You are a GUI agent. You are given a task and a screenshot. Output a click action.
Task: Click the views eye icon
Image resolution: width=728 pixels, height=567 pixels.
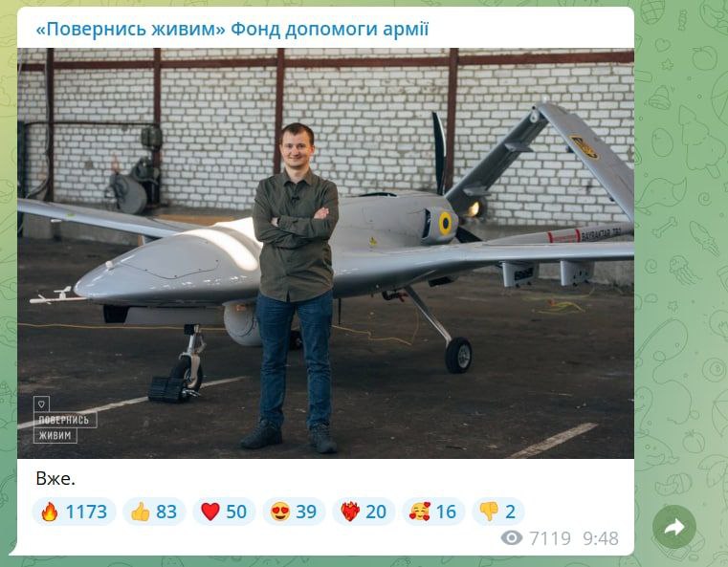[x=512, y=538]
